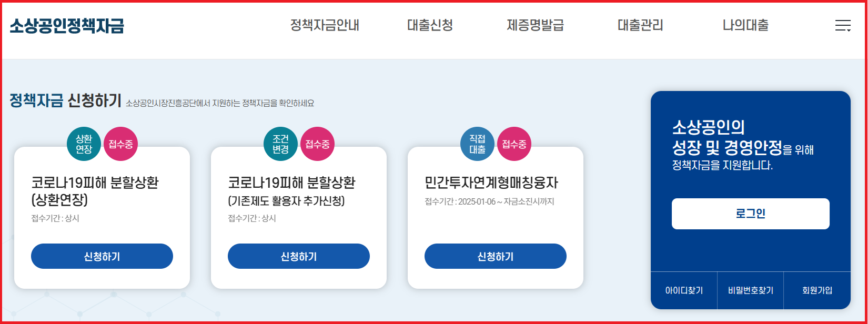Image resolution: width=868 pixels, height=324 pixels.
Task: Click the 직접대출 badge icon
Action: coord(478,143)
